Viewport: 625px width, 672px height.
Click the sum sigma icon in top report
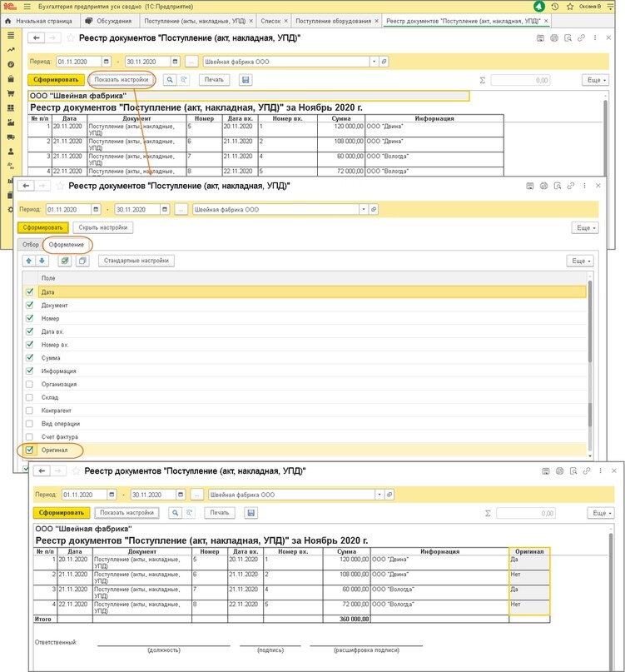[x=482, y=80]
